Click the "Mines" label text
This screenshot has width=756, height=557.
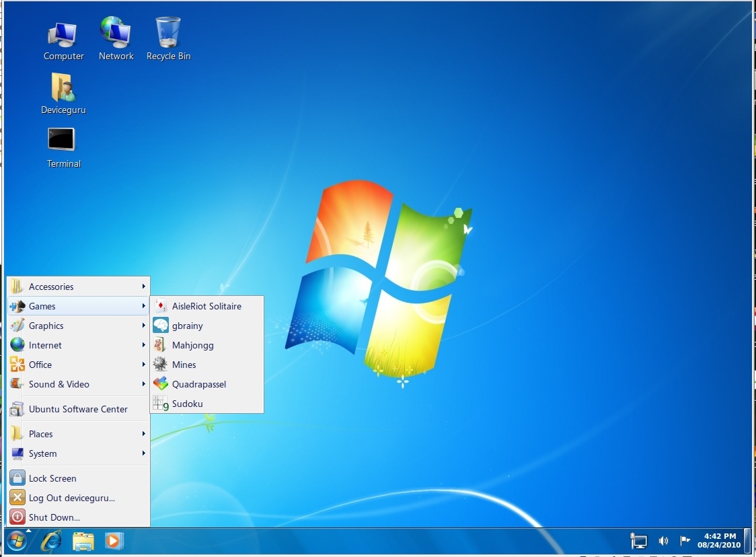click(x=184, y=365)
